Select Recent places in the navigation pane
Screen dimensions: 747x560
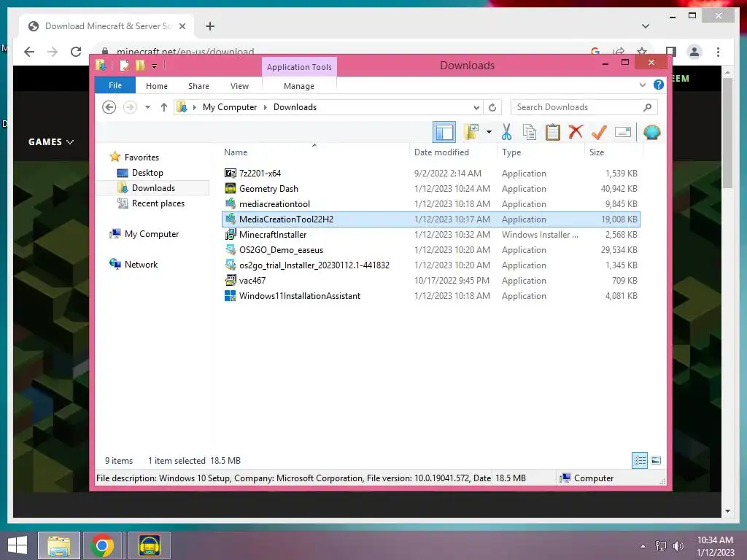click(158, 203)
